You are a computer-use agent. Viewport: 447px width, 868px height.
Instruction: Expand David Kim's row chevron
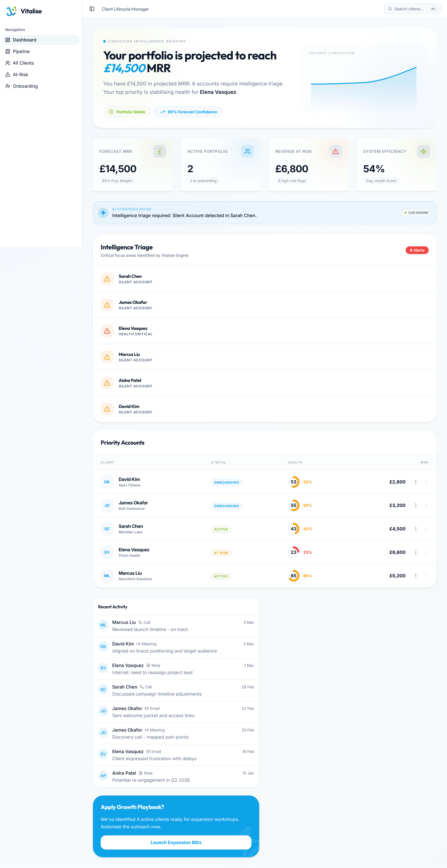426,482
